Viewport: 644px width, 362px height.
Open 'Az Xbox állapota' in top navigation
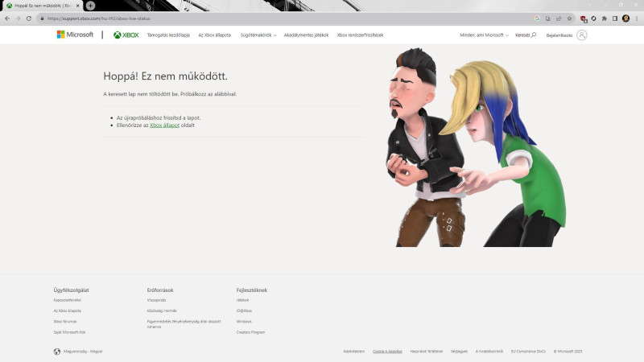point(214,35)
